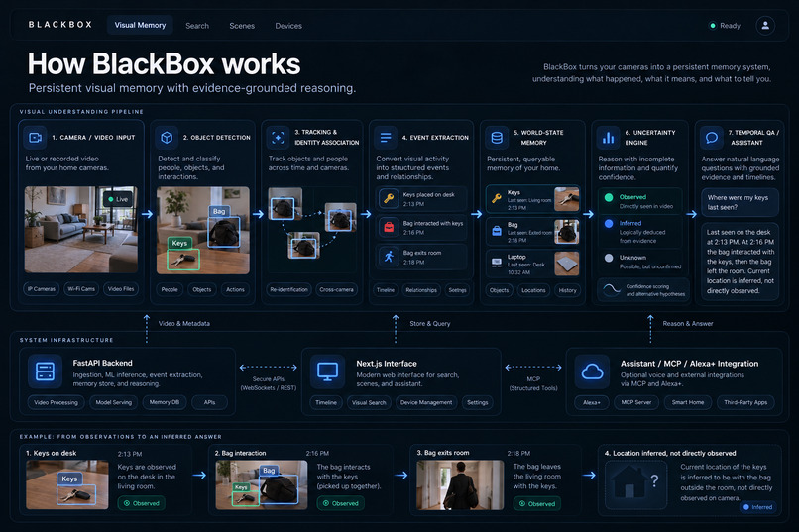Click the Laptop icon in World-State Memory
Image resolution: width=799 pixels, height=532 pixels.
[x=497, y=263]
